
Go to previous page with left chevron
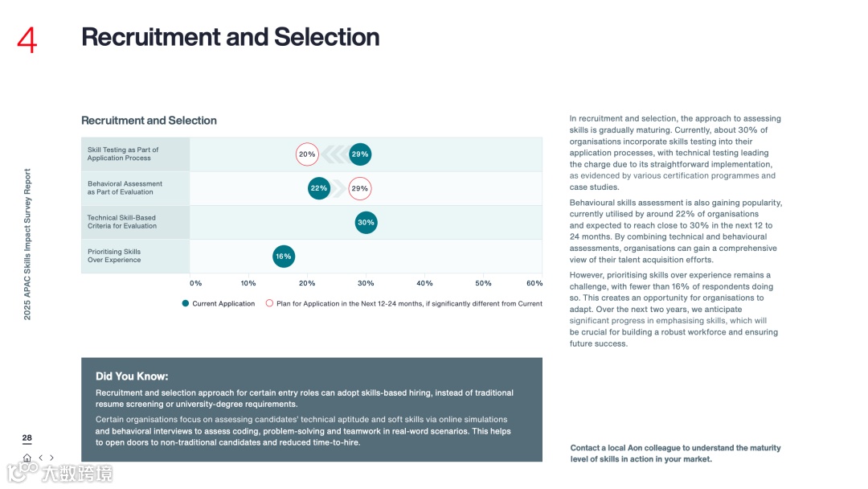click(x=41, y=458)
